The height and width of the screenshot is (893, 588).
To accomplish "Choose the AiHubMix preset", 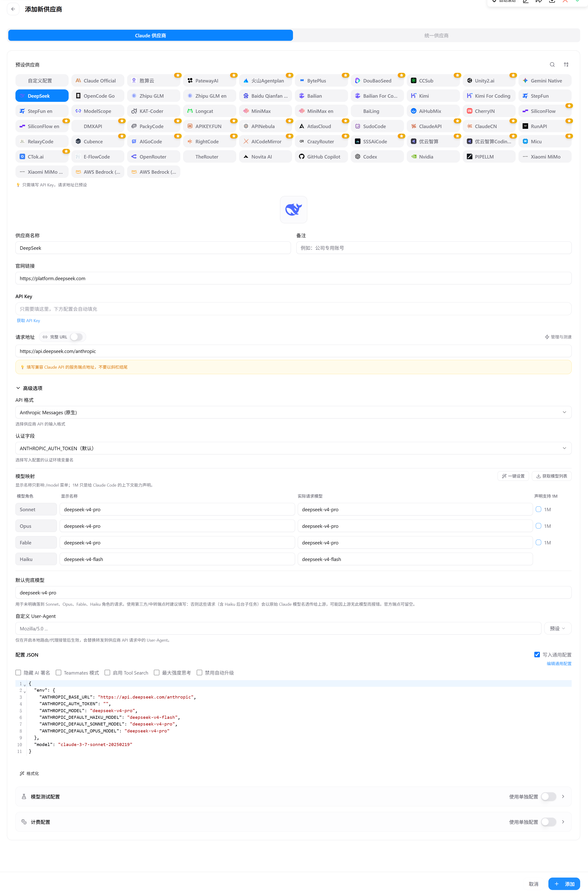I will 433,111.
